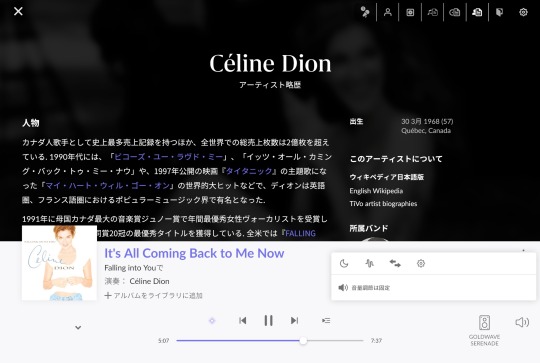The height and width of the screenshot is (363, 540).
Task: Toggle the volume popup with speaker button
Action: pos(522,322)
